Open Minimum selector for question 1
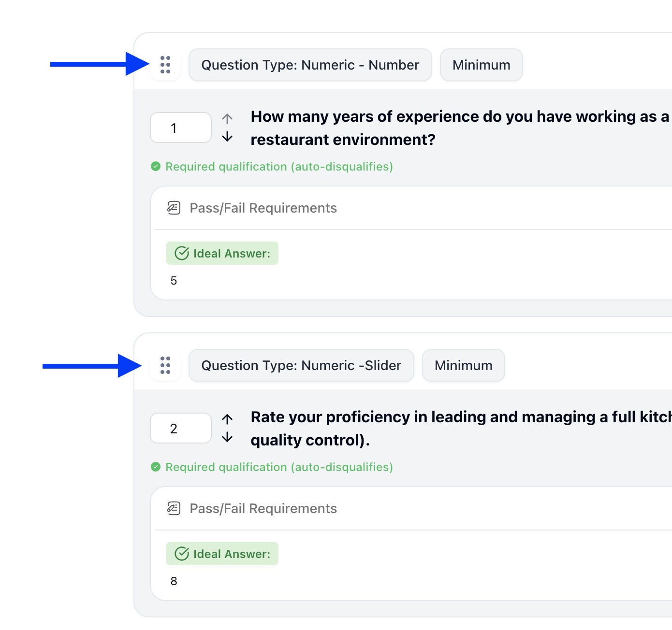 click(x=481, y=65)
